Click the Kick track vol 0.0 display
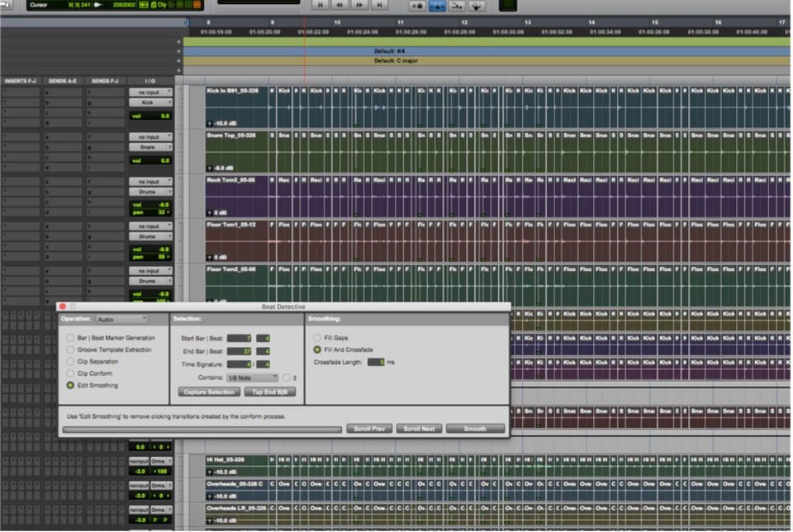 [150, 116]
